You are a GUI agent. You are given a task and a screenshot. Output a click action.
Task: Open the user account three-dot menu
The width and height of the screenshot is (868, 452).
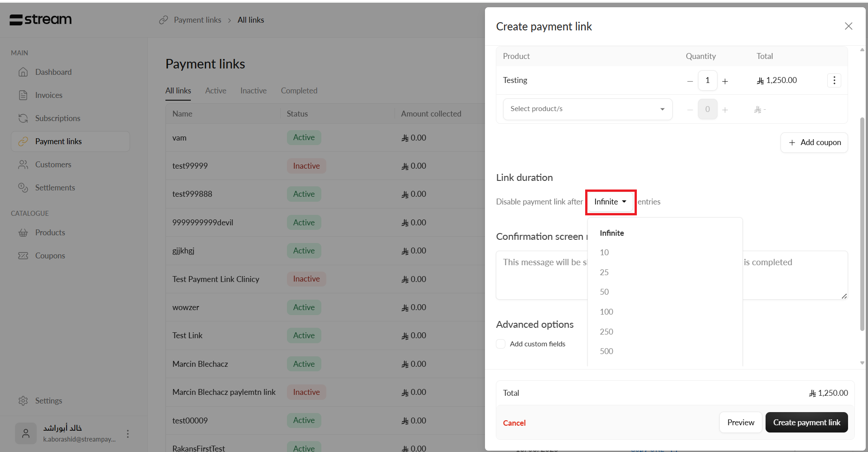128,434
